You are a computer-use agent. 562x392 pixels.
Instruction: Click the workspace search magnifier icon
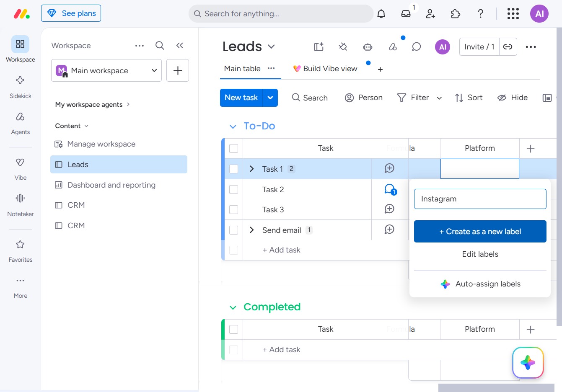coord(160,46)
